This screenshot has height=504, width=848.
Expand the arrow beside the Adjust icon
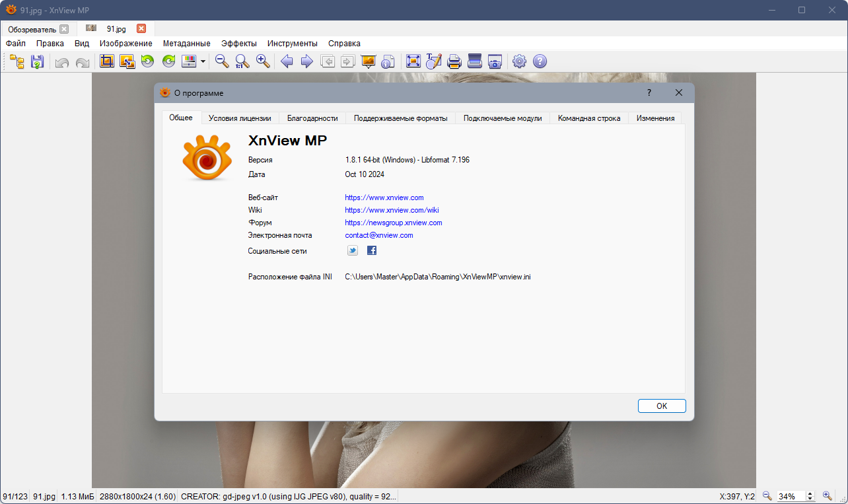203,61
